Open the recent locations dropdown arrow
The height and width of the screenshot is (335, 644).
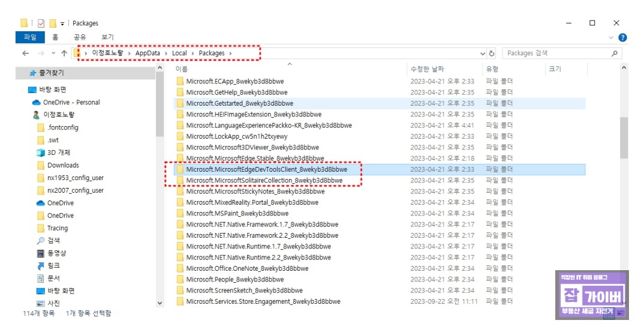pos(53,53)
